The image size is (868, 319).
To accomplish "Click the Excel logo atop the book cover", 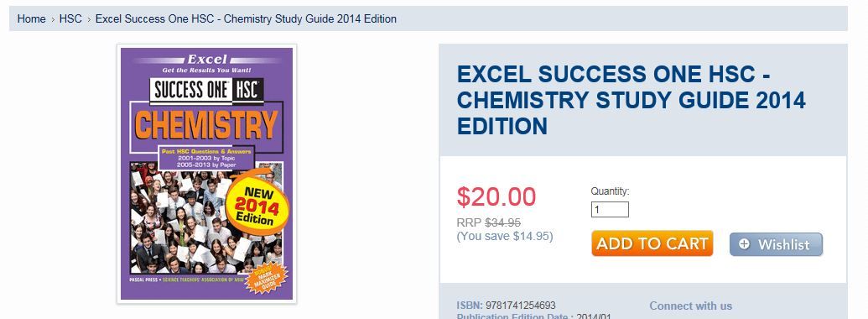I will click(x=207, y=60).
